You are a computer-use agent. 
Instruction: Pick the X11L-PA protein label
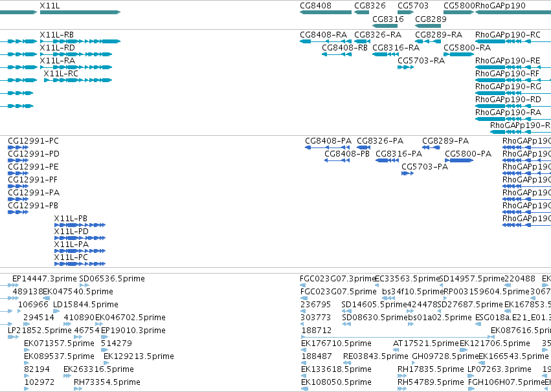pyautogui.click(x=71, y=245)
